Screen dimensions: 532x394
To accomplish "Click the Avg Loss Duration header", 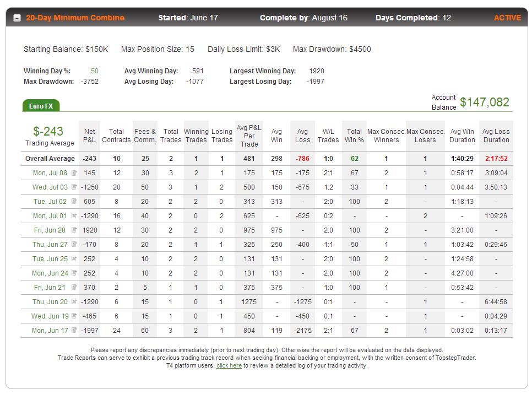I will click(x=496, y=136).
